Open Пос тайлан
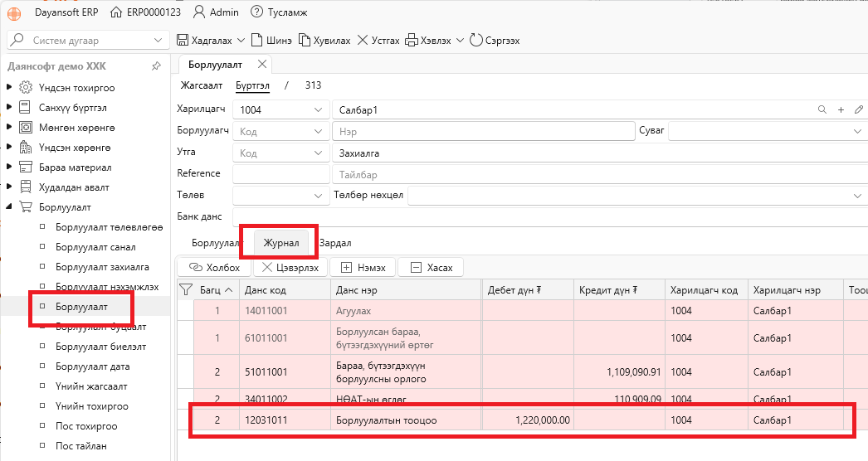Viewport: 868px width, 461px height. click(x=80, y=446)
